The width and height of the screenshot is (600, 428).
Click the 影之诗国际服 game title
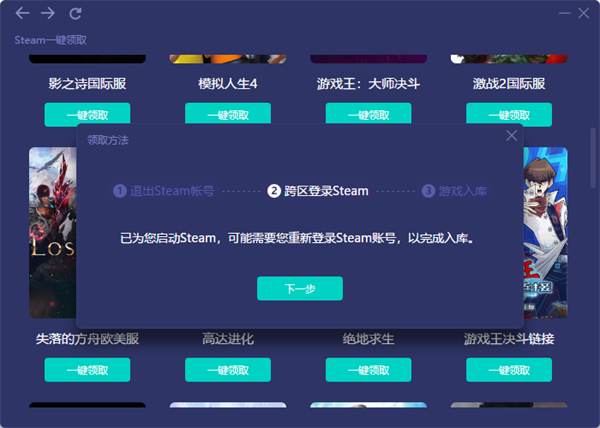point(87,83)
